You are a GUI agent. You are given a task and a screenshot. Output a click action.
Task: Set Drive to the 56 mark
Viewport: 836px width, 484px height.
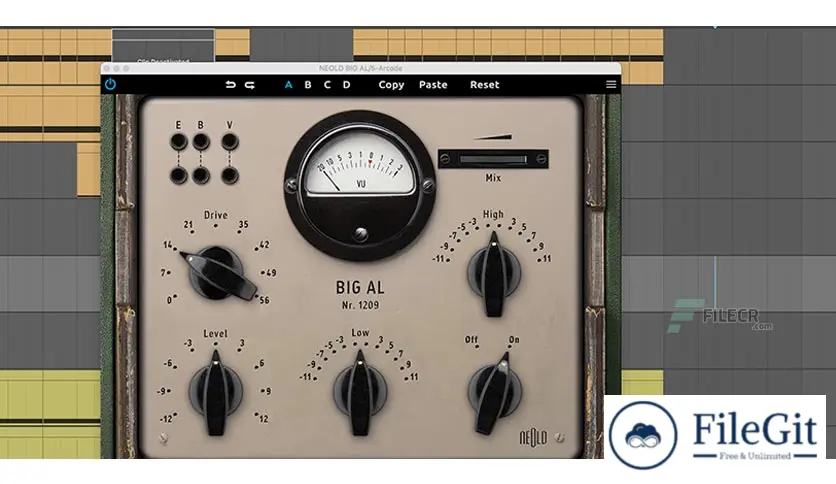pyautogui.click(x=264, y=300)
